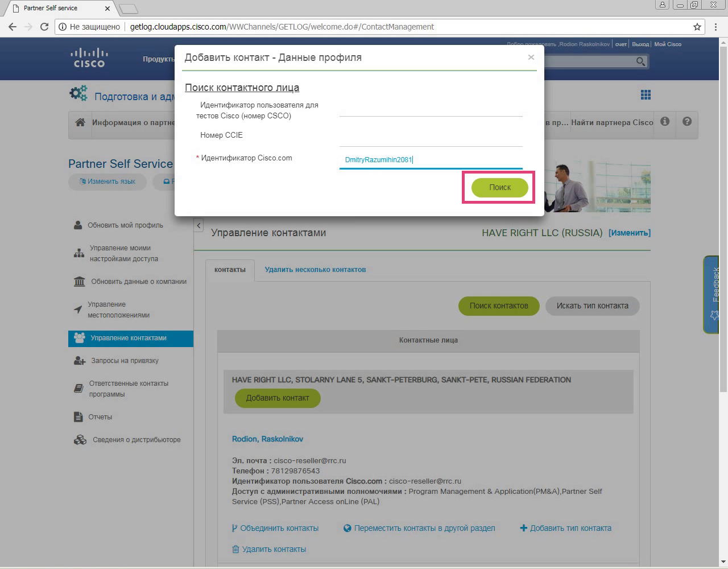
Task: Open Найти партнера Cisco menu item
Action: [x=612, y=122]
